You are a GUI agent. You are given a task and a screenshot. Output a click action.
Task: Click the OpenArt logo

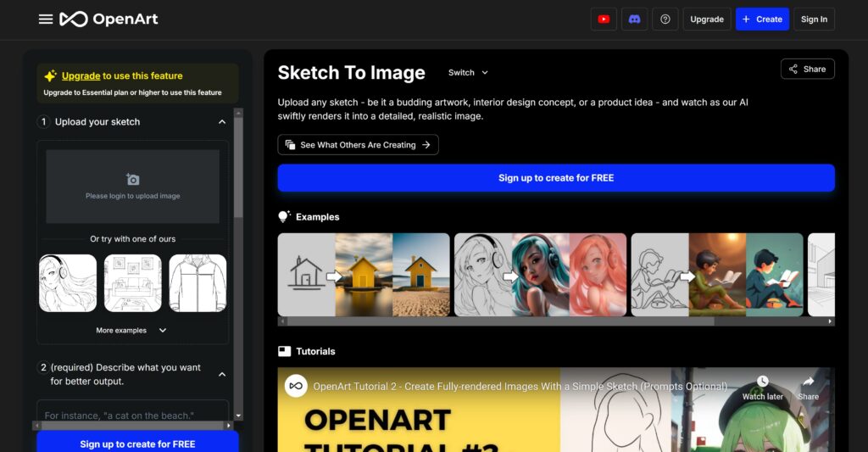tap(108, 20)
